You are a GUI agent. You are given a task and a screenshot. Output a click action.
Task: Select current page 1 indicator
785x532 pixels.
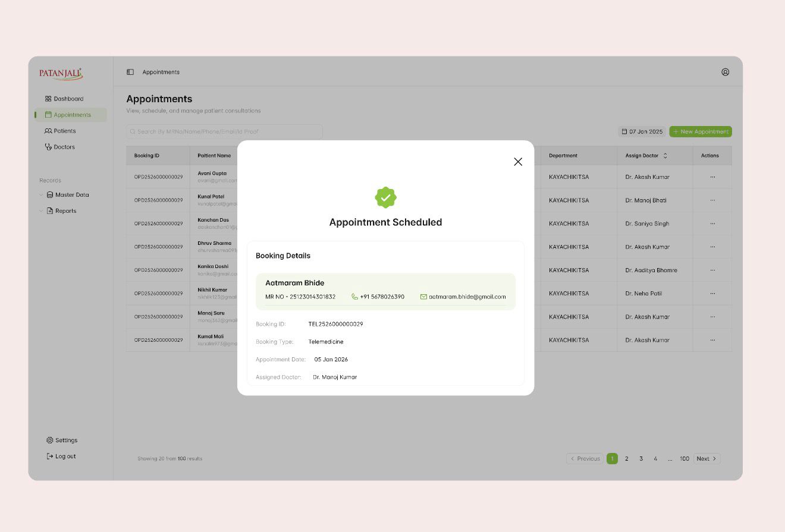tap(612, 459)
